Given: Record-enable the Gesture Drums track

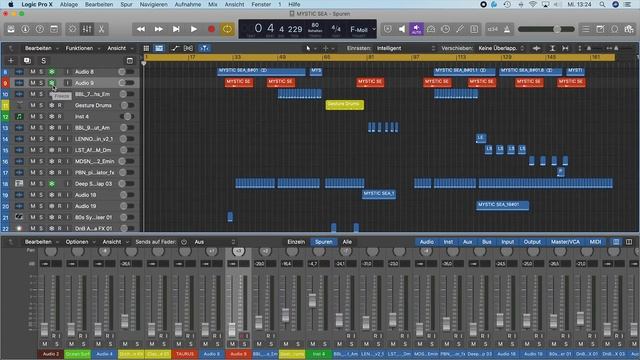Looking at the screenshot, I should point(60,105).
